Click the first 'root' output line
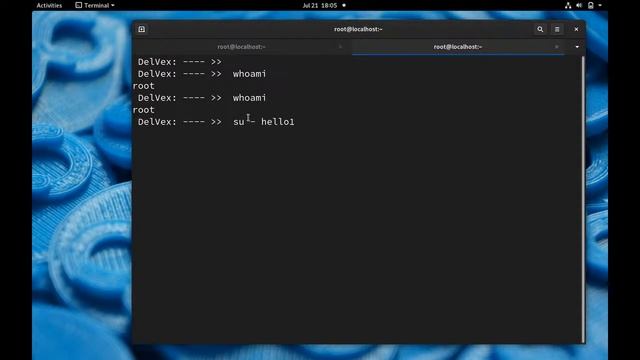This screenshot has width=640, height=360. click(143, 86)
